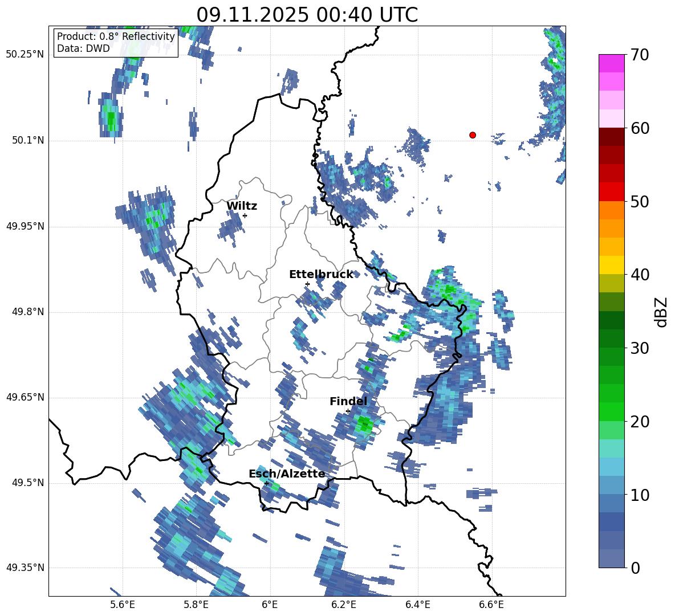This screenshot has width=675, height=616.
Task: Click the 0 colorbar tick label
Action: pyautogui.click(x=635, y=568)
